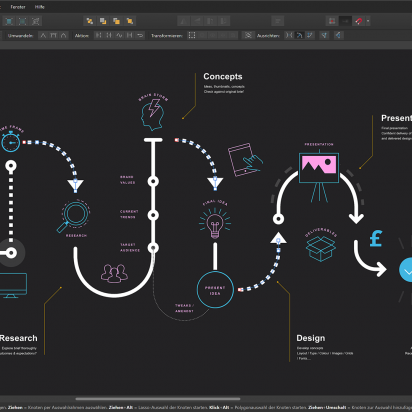Click the flip vertical icon
This screenshot has width=412, height=412.
[x=197, y=21]
